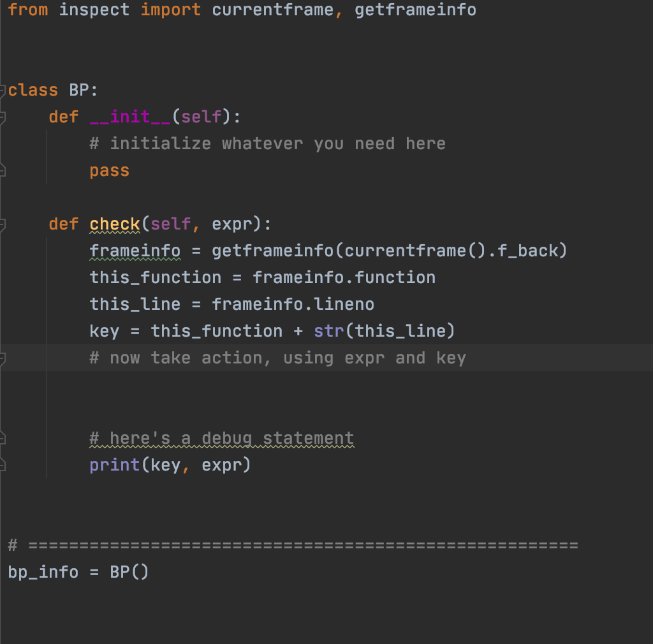
Task: Click "self" in the check signature
Action: [171, 224]
